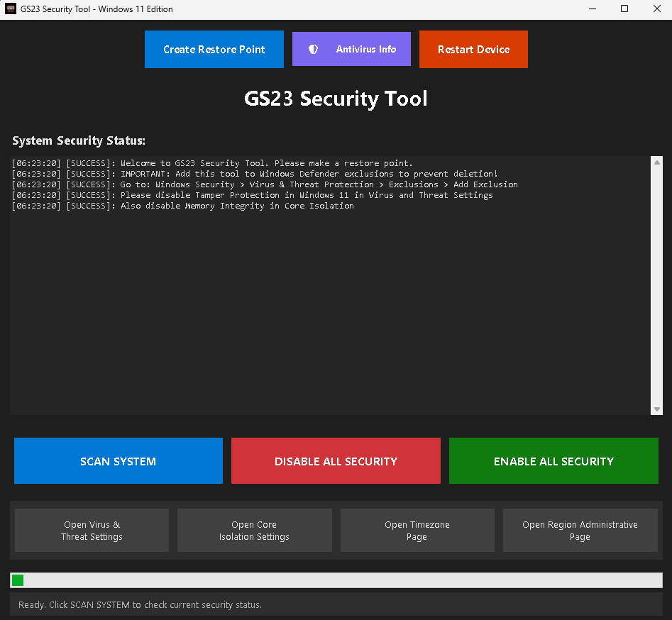This screenshot has height=620, width=672.
Task: Click the green progress bar indicator
Action: [18, 580]
